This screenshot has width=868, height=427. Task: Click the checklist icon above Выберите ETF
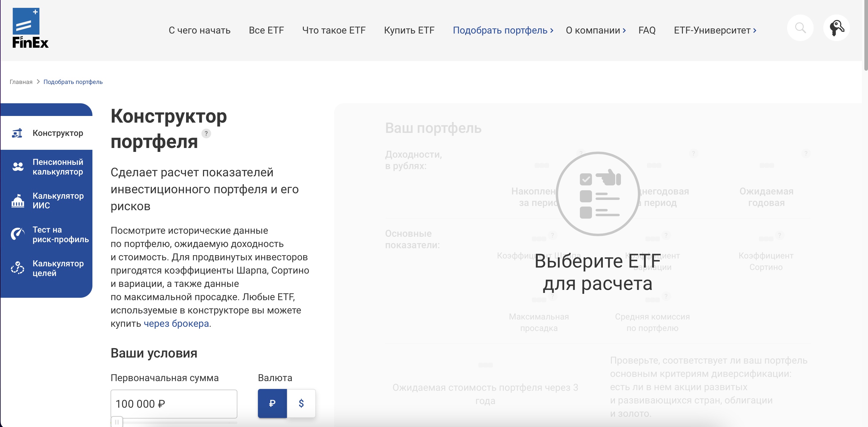[x=598, y=194]
